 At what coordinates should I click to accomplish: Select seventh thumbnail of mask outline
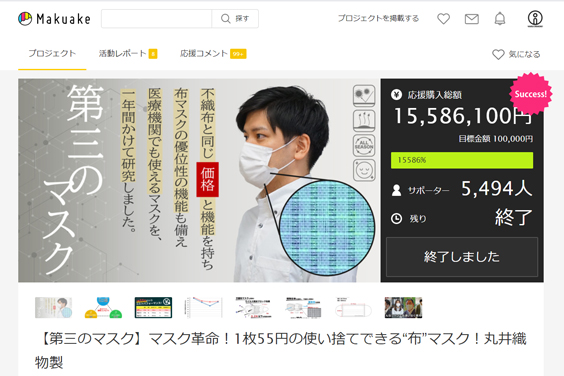pyautogui.click(x=353, y=308)
